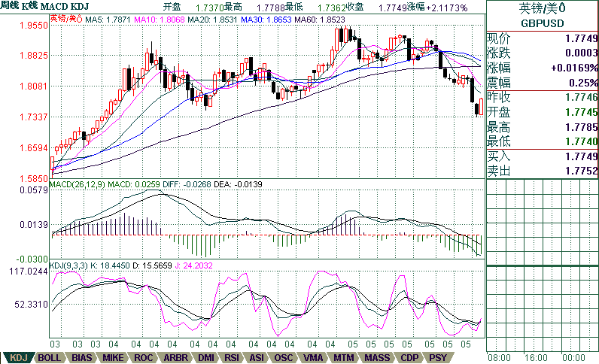The image size is (599, 364).
Task: Click the 英镑/美元 red series label
Action: pyautogui.click(x=66, y=19)
